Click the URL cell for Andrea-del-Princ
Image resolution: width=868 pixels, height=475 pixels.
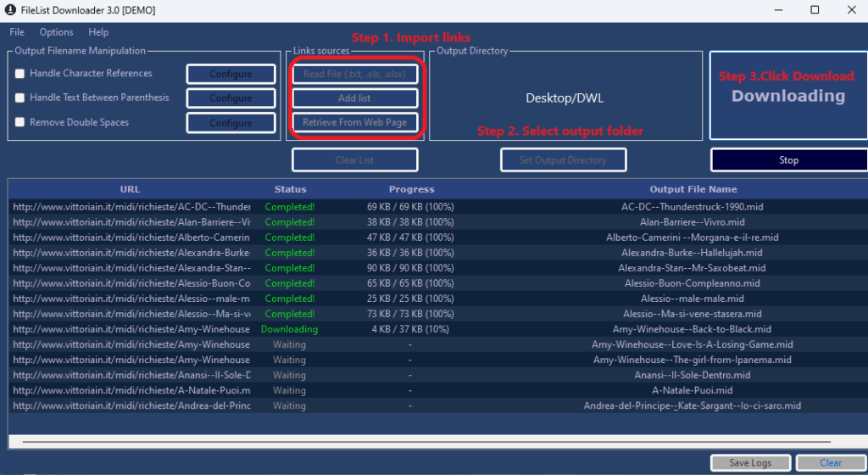[x=131, y=405]
